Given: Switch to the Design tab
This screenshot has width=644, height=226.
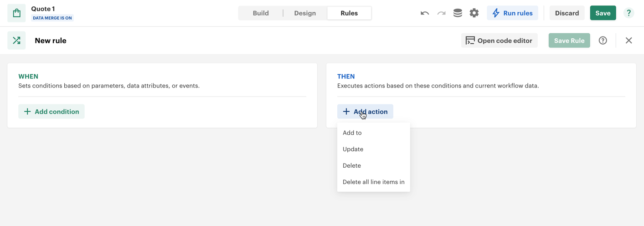Looking at the screenshot, I should pyautogui.click(x=305, y=13).
